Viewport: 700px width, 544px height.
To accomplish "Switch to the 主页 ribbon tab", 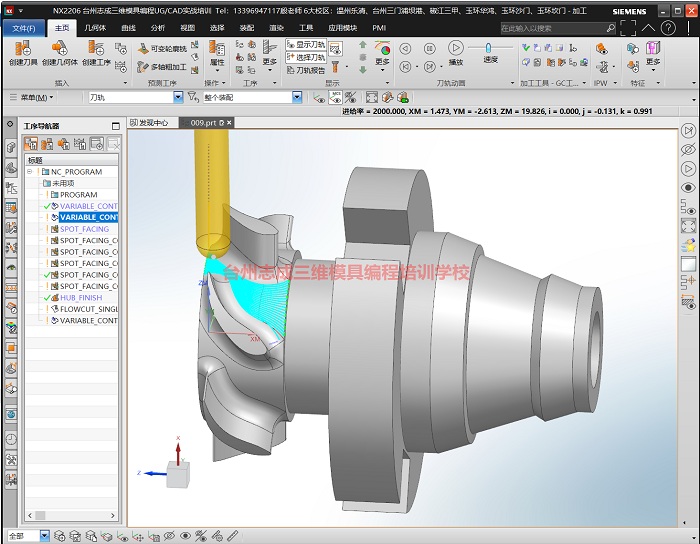I will click(x=62, y=28).
